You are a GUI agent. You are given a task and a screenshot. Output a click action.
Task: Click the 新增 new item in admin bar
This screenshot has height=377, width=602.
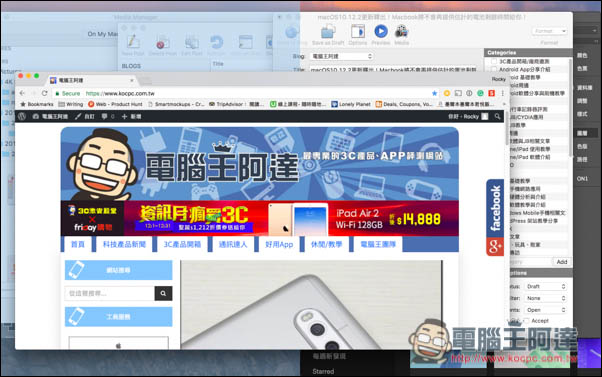click(131, 116)
